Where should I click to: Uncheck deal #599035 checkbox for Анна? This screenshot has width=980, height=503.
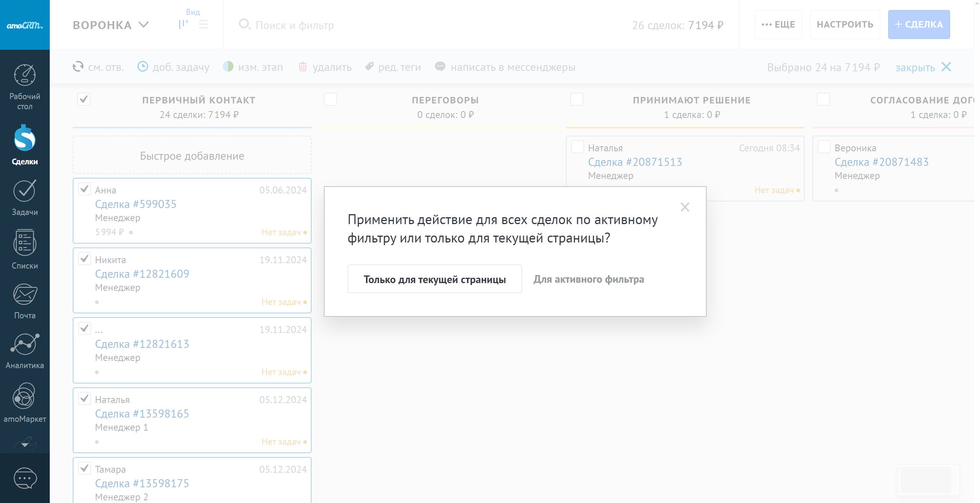(85, 189)
